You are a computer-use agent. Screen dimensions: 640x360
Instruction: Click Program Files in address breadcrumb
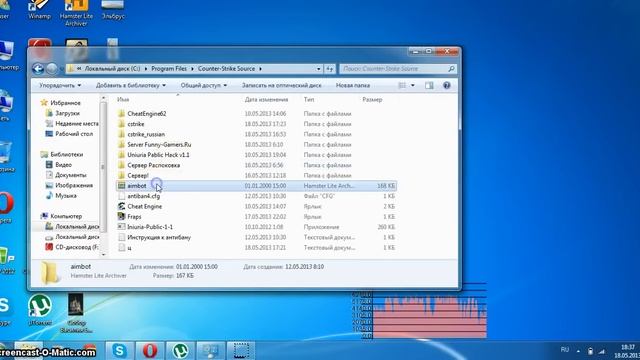coord(169,69)
